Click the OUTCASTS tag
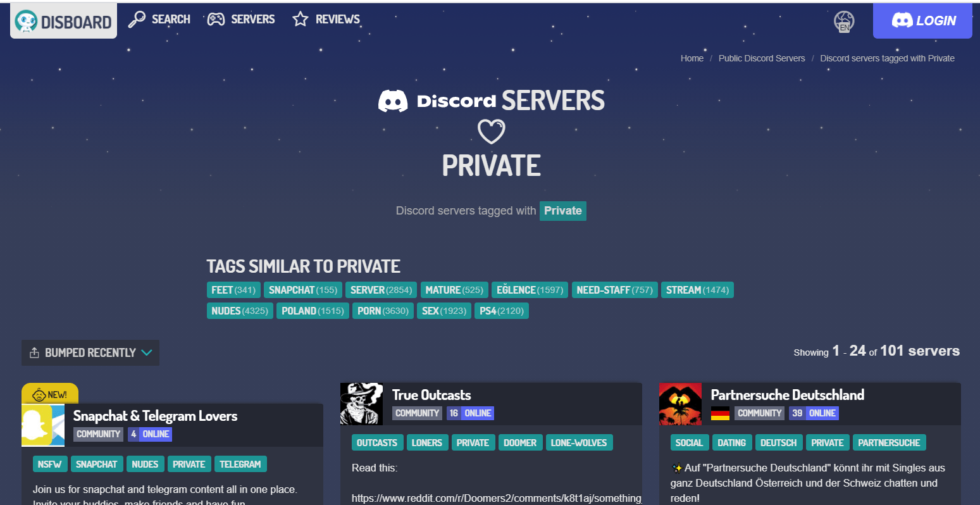Screen dimensions: 980x505 377,442
